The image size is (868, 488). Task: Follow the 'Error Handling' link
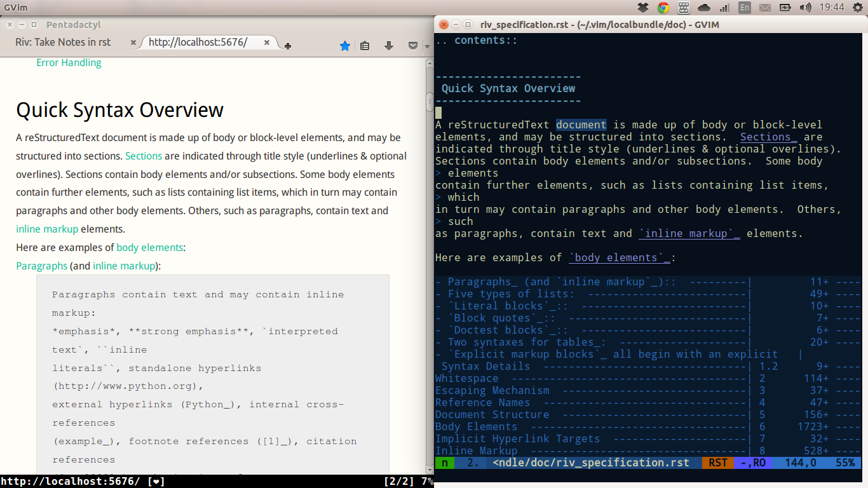pos(69,62)
